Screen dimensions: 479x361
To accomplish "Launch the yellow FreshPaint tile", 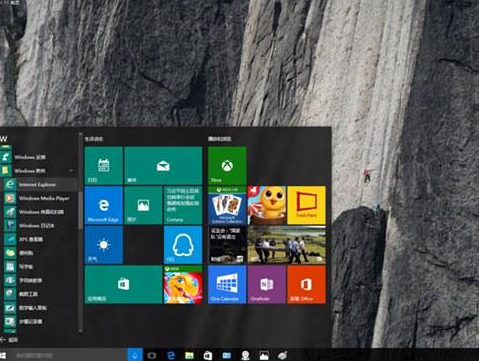I will [306, 205].
